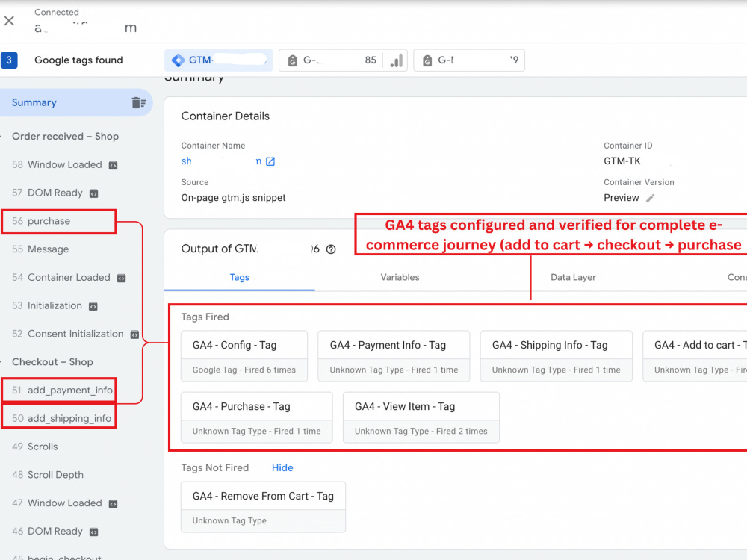Open the GA4 - Add to cart tag card
Image resolution: width=747 pixels, height=560 pixels.
pyautogui.click(x=695, y=356)
